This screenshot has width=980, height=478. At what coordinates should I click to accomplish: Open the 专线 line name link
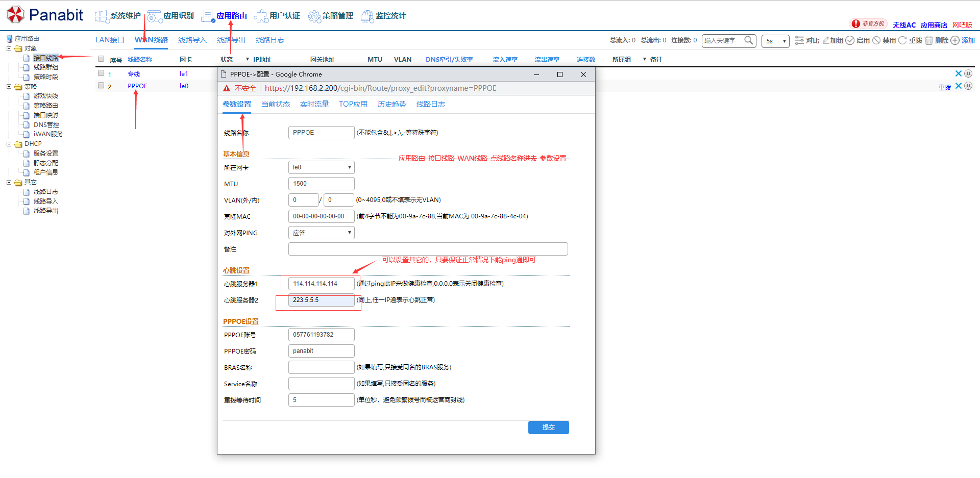point(134,74)
